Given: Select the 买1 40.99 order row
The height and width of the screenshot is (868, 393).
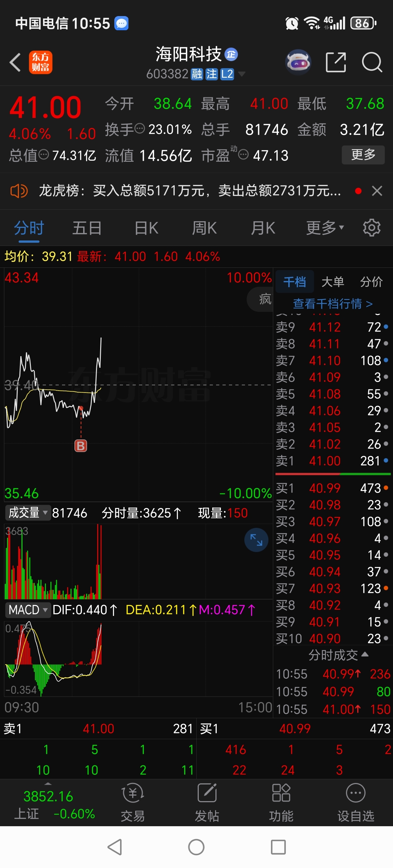Looking at the screenshot, I should click(332, 488).
